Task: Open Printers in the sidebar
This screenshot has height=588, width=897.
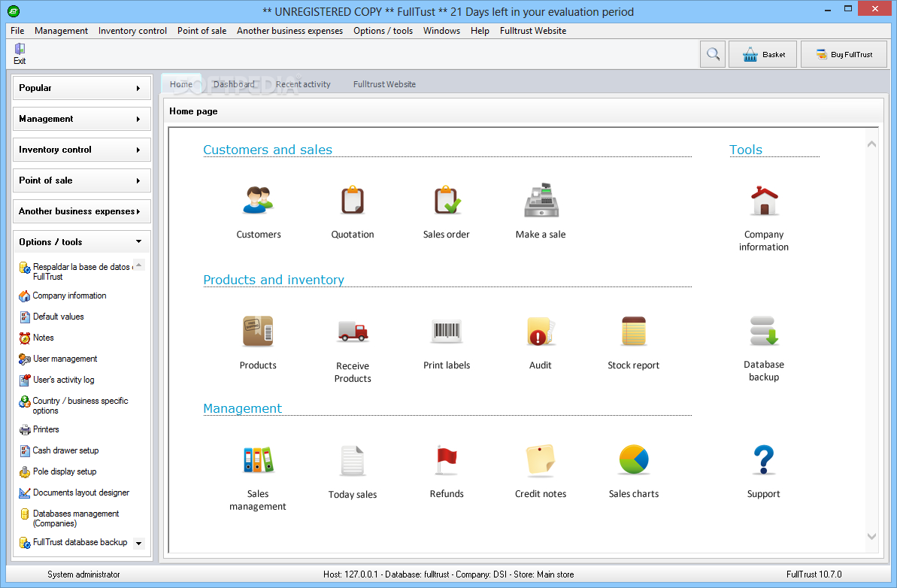Action: pyautogui.click(x=39, y=429)
